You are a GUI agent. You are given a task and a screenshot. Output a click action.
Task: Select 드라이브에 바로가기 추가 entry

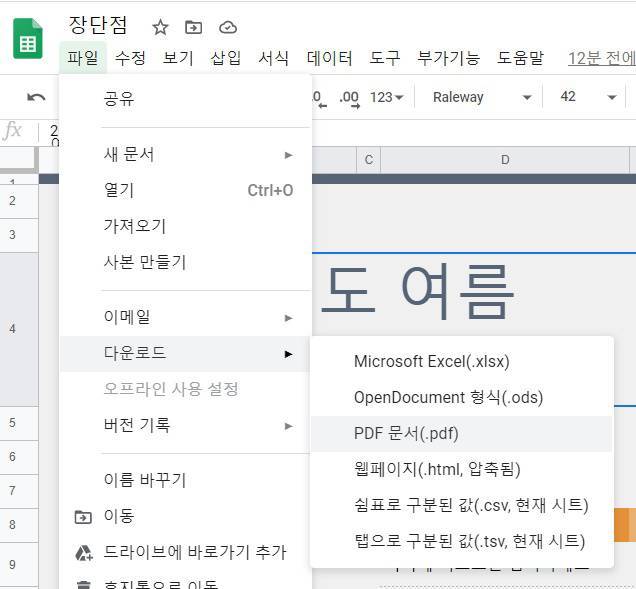186,552
